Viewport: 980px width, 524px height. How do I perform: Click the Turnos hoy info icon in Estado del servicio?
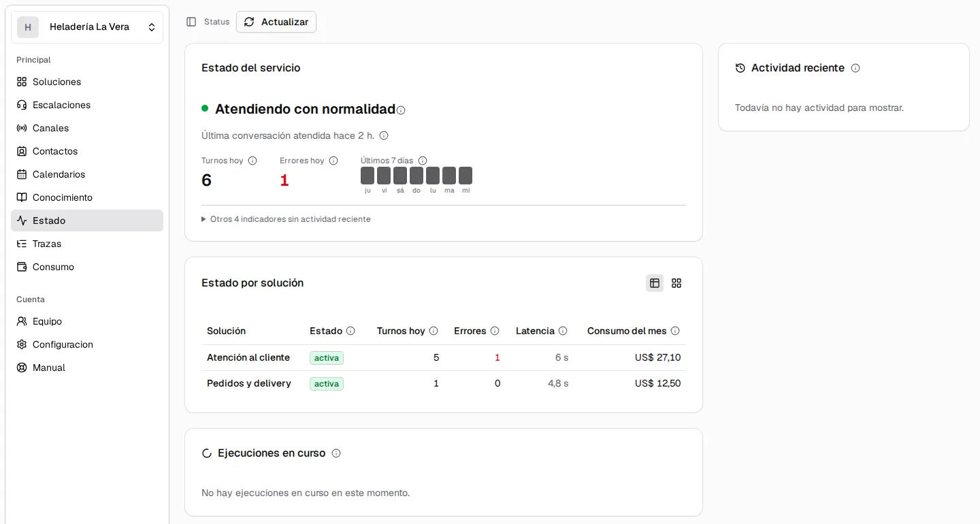(x=252, y=161)
